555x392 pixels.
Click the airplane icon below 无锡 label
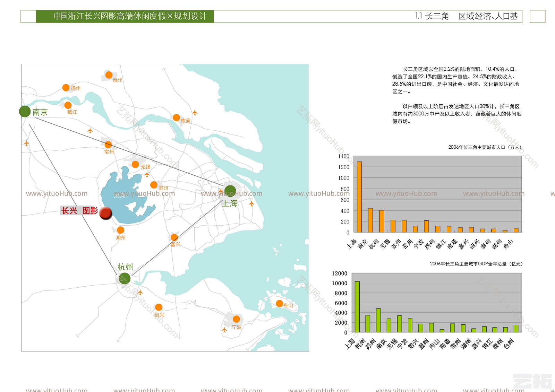(x=147, y=174)
